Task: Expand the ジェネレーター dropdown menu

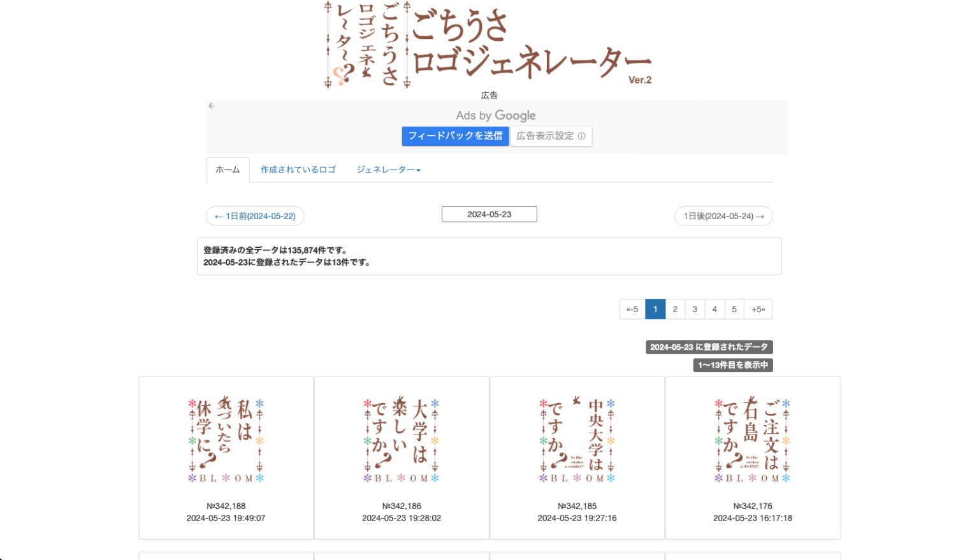Action: (388, 170)
